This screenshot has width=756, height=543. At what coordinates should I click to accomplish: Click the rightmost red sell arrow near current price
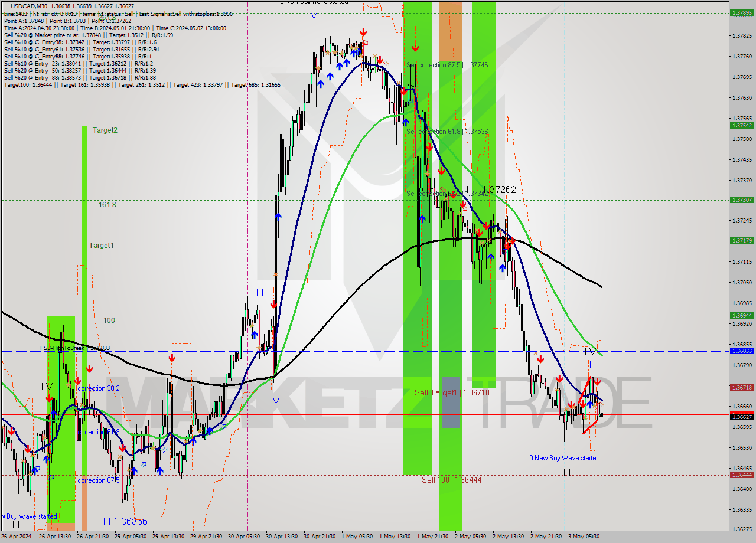pos(598,381)
